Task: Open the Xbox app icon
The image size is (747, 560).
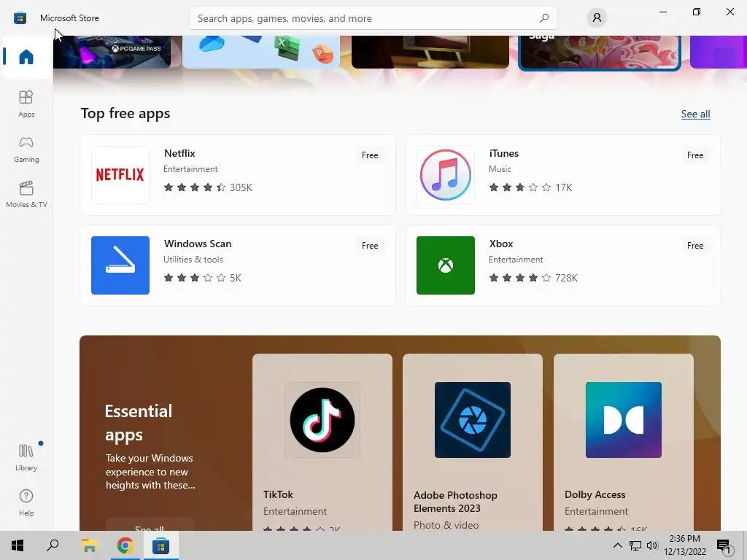Action: pyautogui.click(x=446, y=265)
